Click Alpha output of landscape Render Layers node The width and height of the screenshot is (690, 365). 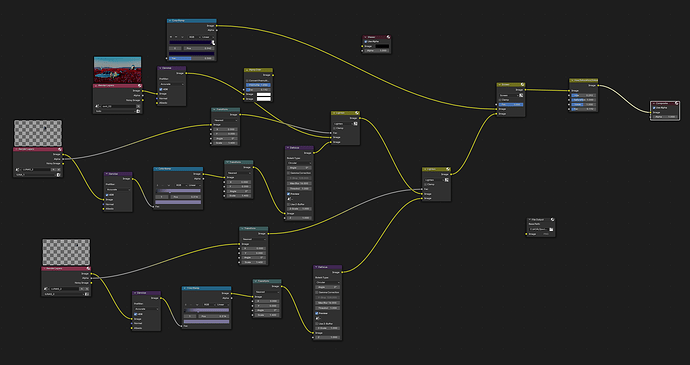coord(143,96)
